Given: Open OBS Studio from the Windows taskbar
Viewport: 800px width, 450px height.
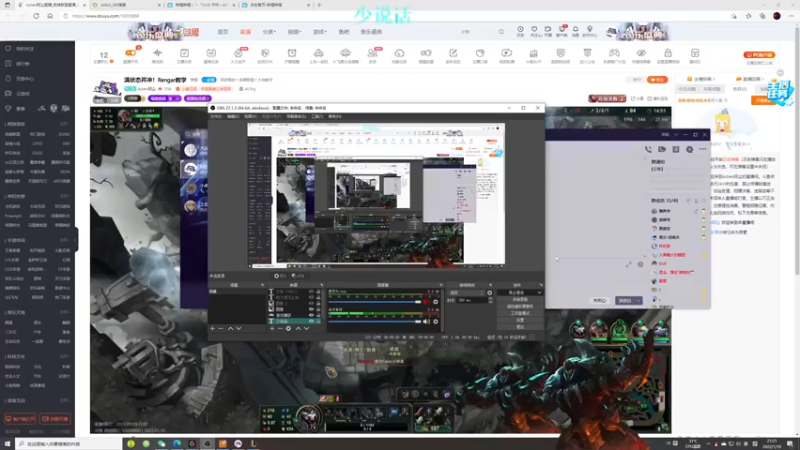Looking at the screenshot, I should click(207, 444).
